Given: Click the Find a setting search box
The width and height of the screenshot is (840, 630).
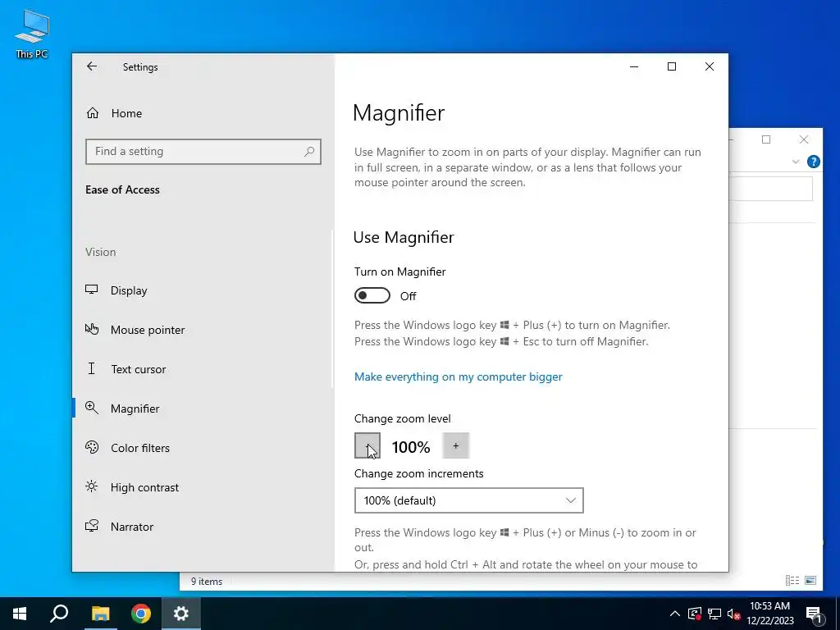Looking at the screenshot, I should [x=203, y=152].
